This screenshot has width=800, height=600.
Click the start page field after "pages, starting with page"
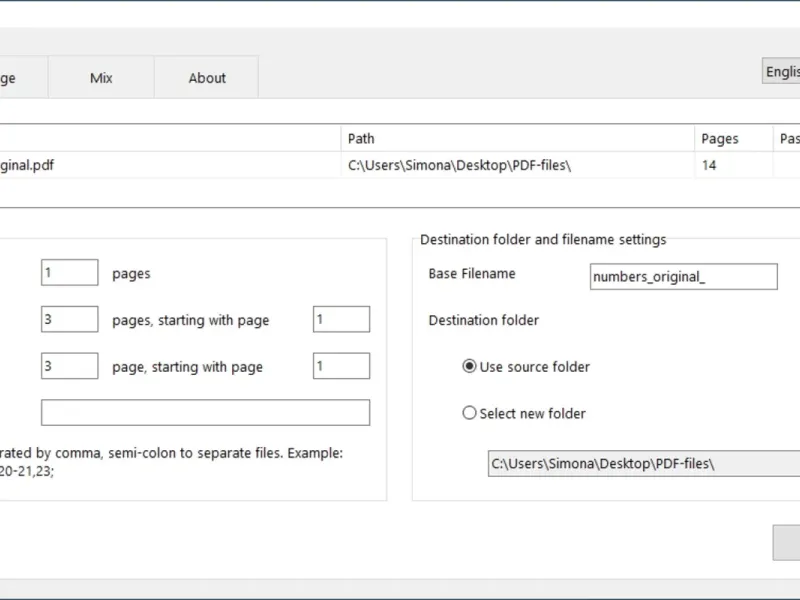[341, 319]
